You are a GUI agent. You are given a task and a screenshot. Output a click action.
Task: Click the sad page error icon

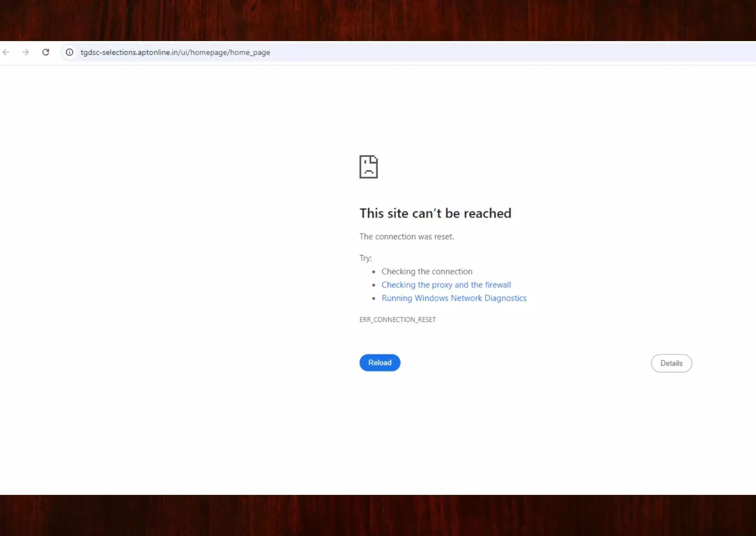(x=369, y=167)
